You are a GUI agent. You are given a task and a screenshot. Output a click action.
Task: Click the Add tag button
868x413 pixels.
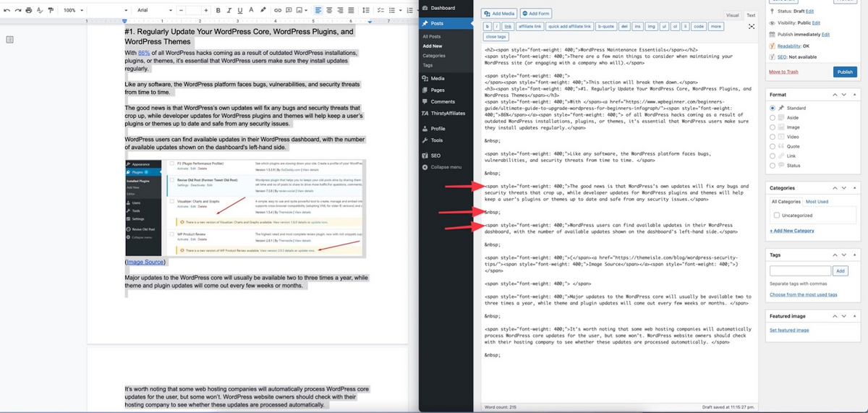point(840,271)
